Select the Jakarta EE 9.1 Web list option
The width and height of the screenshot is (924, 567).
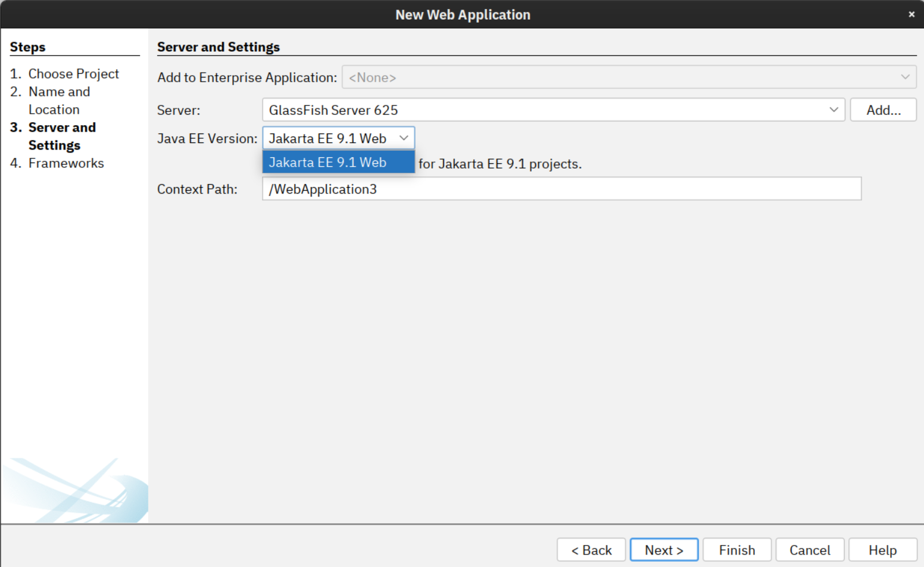[339, 161]
